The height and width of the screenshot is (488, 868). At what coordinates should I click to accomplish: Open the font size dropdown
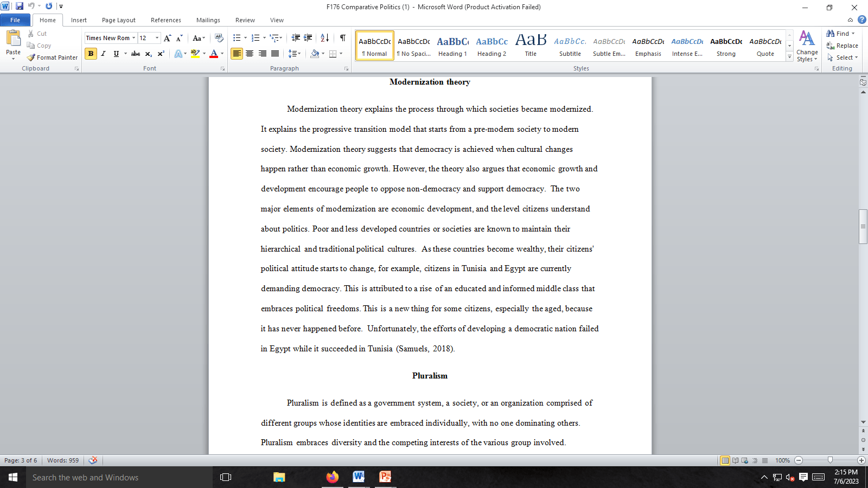[157, 38]
